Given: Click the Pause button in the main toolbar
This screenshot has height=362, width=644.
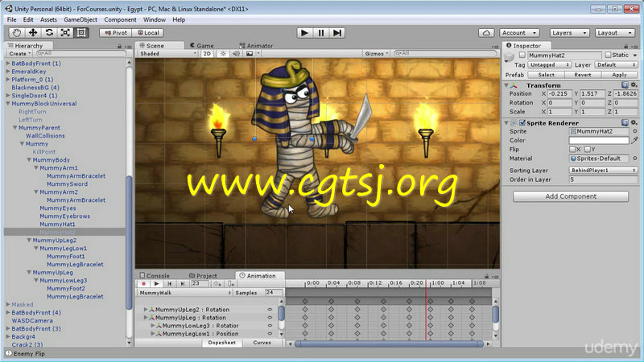Looking at the screenshot, I should click(x=320, y=33).
